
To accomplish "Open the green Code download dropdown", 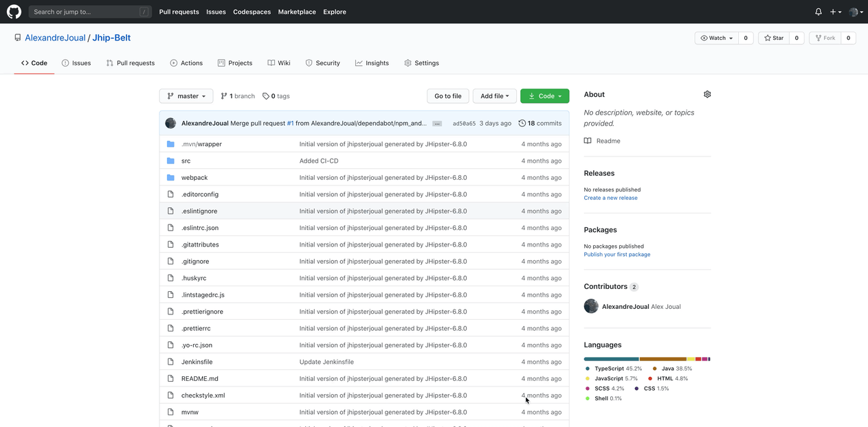I will click(x=545, y=96).
